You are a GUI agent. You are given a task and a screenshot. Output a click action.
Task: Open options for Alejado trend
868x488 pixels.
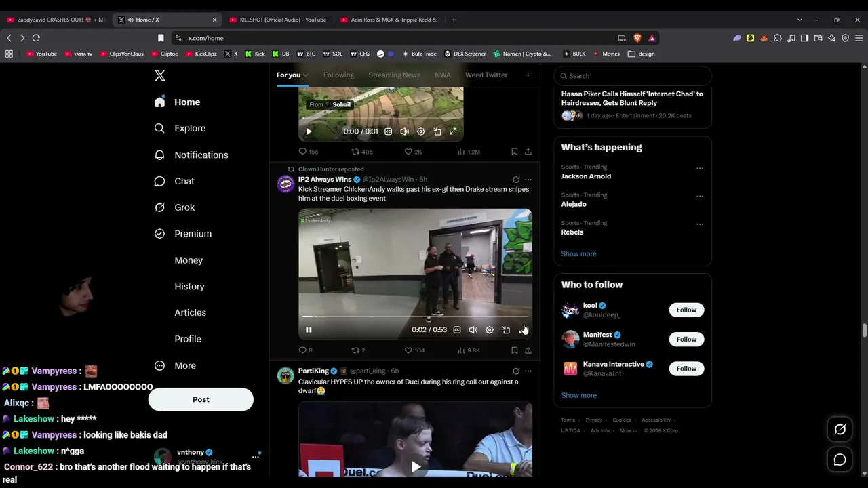point(700,196)
